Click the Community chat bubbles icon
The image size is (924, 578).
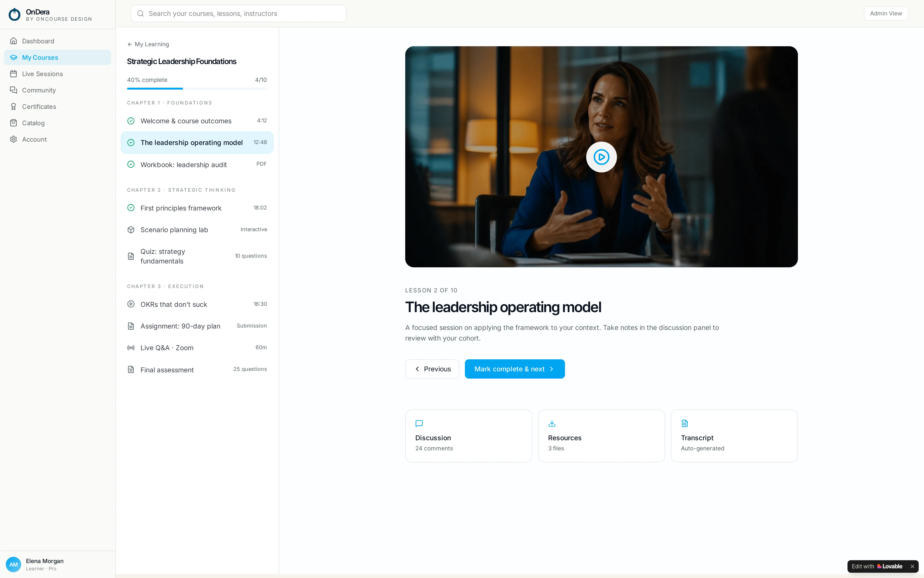(13, 90)
